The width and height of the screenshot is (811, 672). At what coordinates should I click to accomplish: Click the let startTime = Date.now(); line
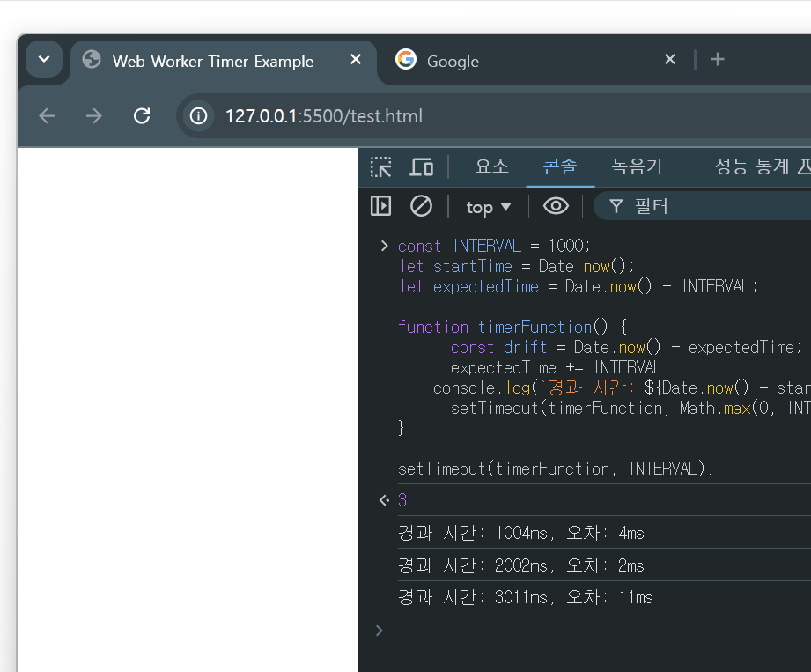tap(516, 266)
